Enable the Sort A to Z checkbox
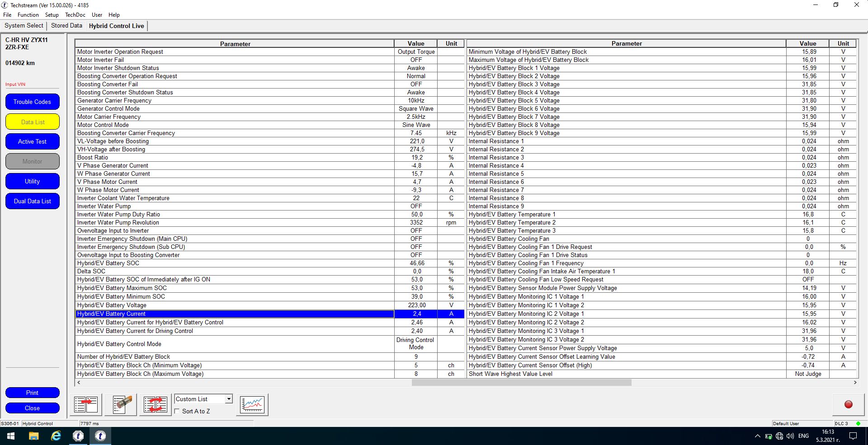The width and height of the screenshot is (868, 445). tap(177, 411)
